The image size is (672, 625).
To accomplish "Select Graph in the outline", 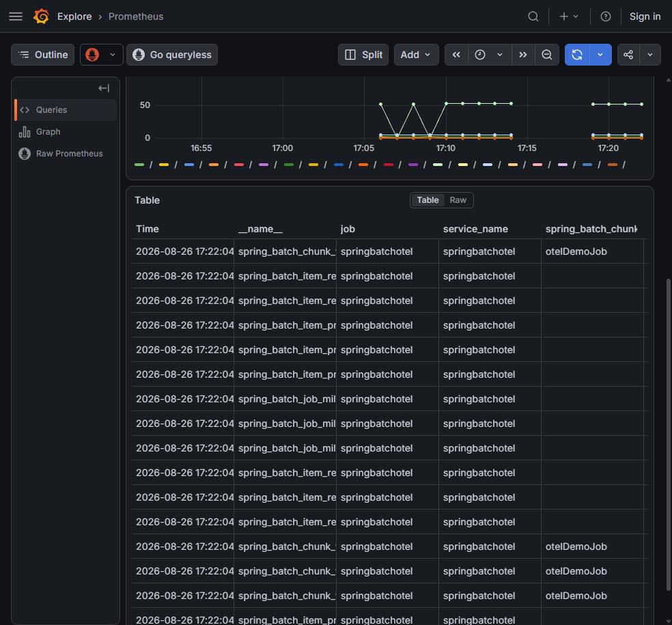I will (x=66, y=132).
